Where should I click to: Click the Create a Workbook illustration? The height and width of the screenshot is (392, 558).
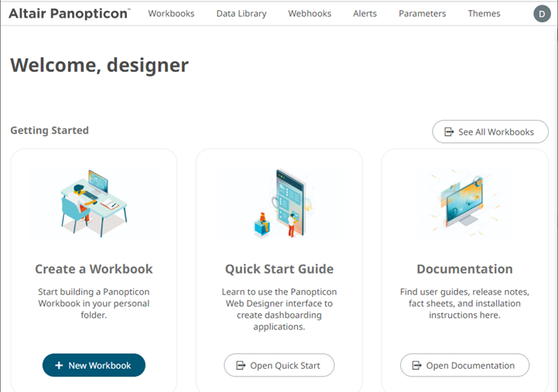click(94, 203)
